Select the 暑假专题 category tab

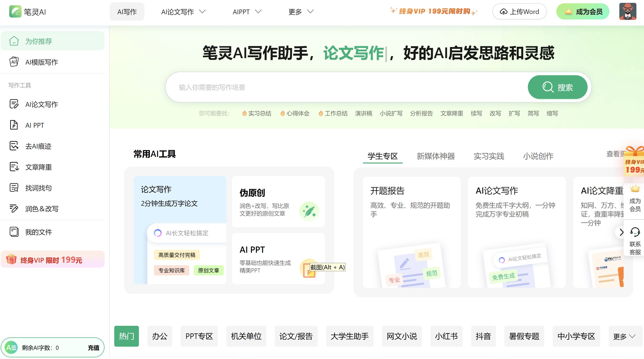524,336
